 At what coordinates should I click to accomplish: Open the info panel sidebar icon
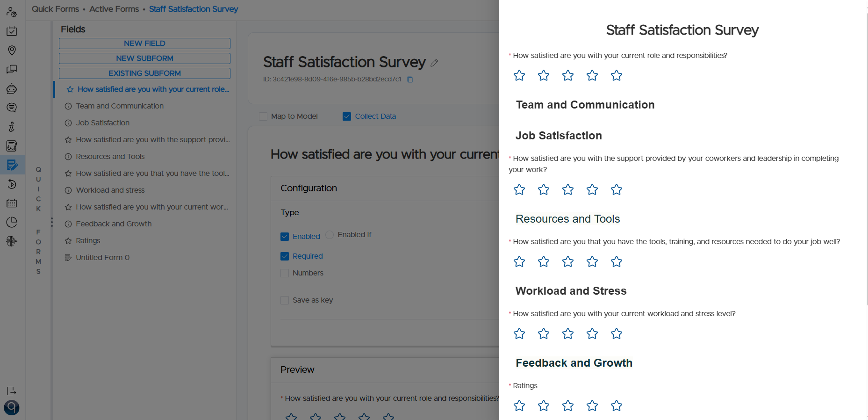pos(12,127)
